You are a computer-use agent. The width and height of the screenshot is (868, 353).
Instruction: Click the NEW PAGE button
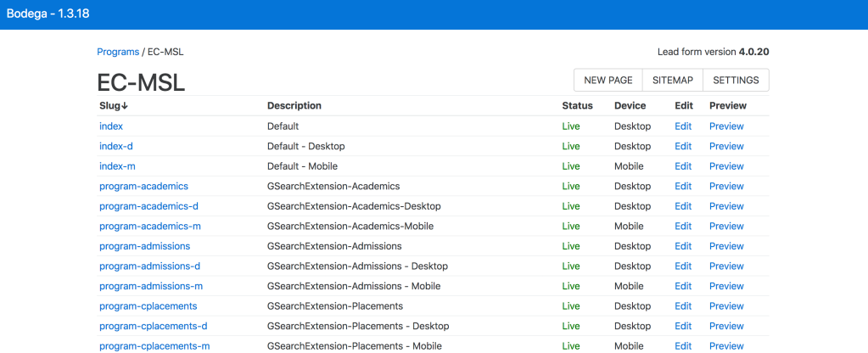click(608, 81)
